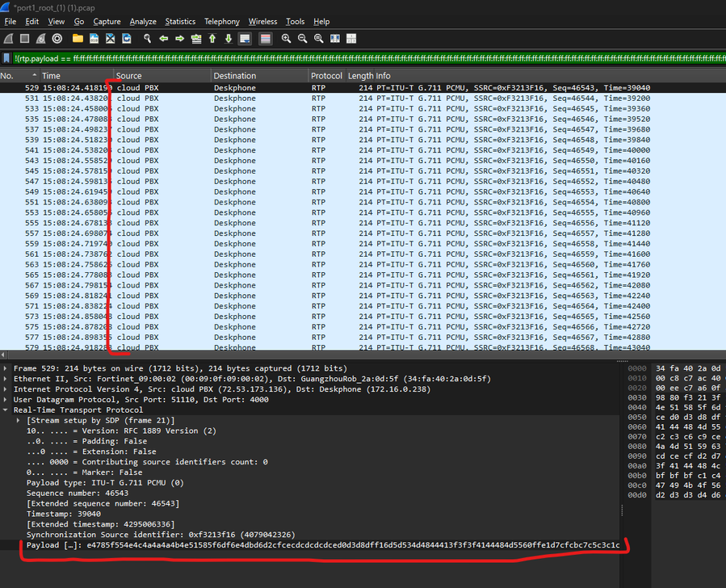
Task: Click the Find packet magnifier icon
Action: click(148, 39)
